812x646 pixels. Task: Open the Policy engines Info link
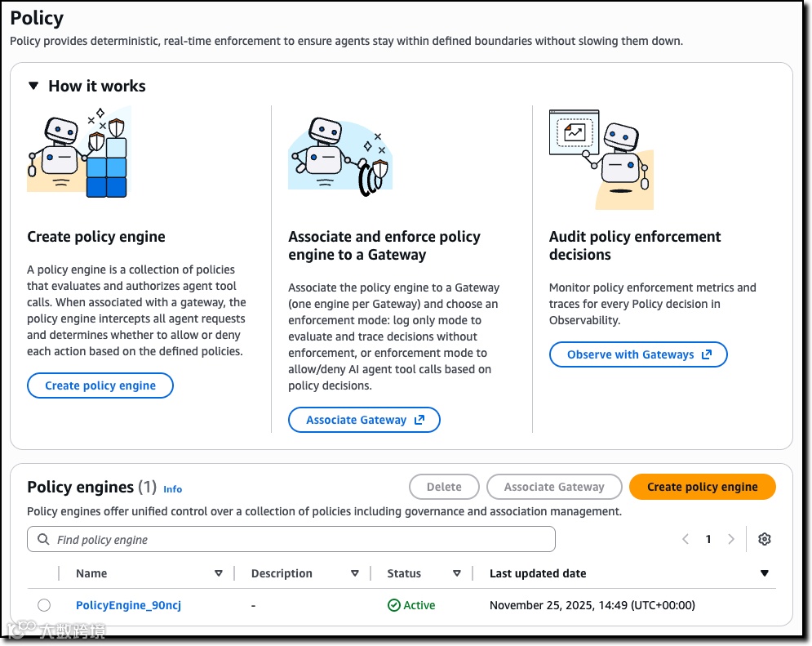(x=172, y=489)
